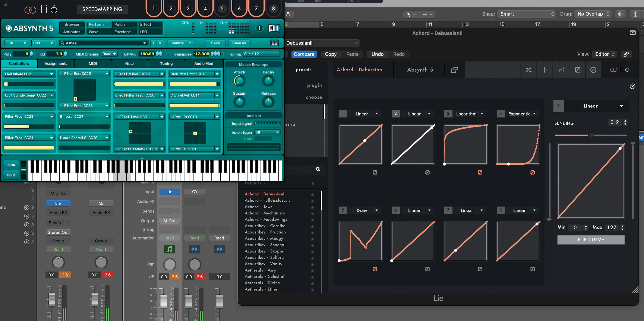Click the green MIDI note instrument icon
The height and width of the screenshot is (321, 644).
tap(169, 249)
